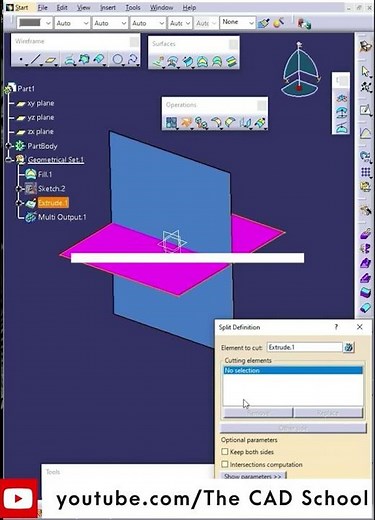Click the Select arrow tool in right toolbar
This screenshot has height=520, width=375.
(365, 71)
